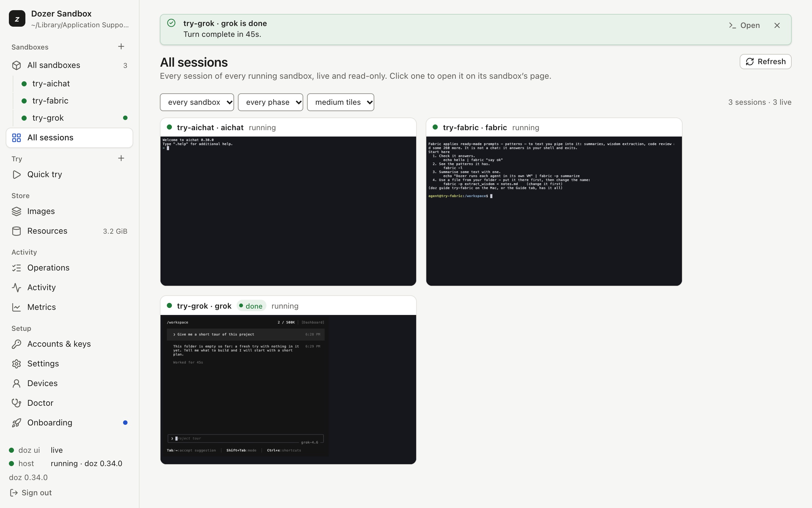Open the every phase filter dropdown

271,102
